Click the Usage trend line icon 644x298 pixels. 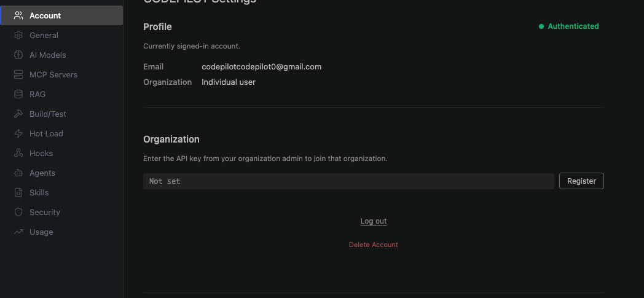click(18, 232)
